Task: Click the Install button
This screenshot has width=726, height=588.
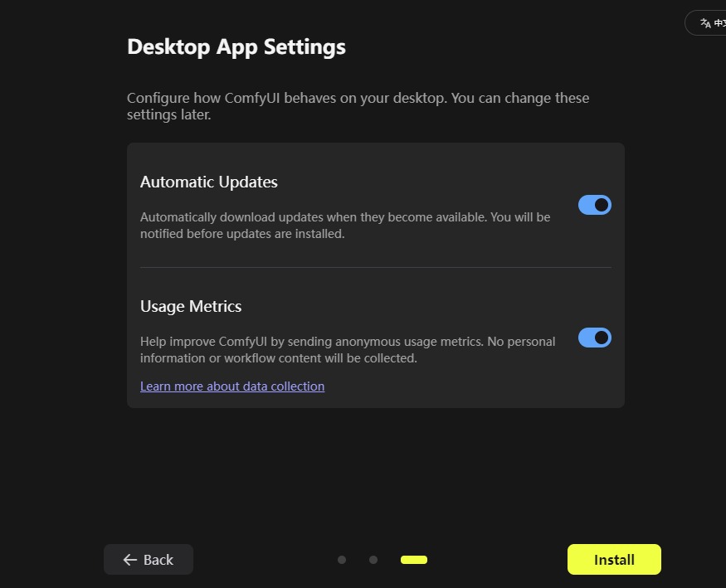Action: 614,559
